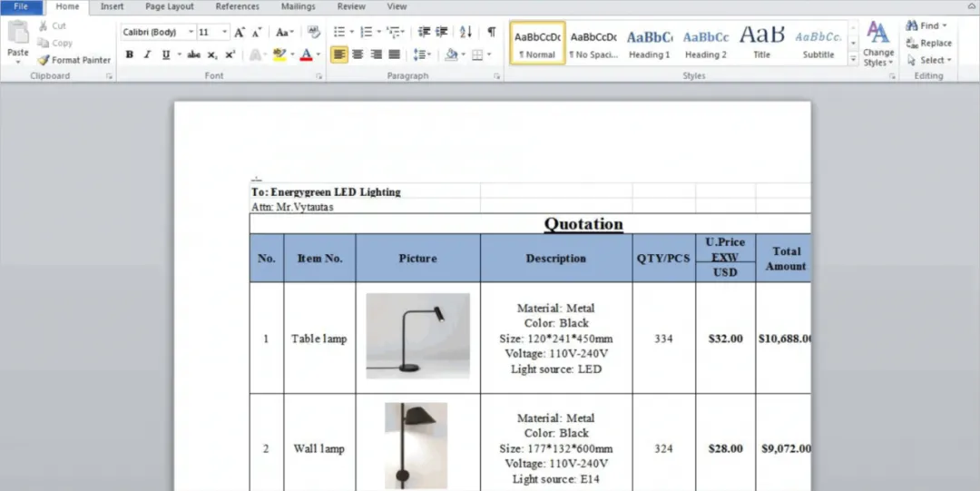Select the table lamp picture in row 1
The width and height of the screenshot is (980, 491).
tap(417, 336)
